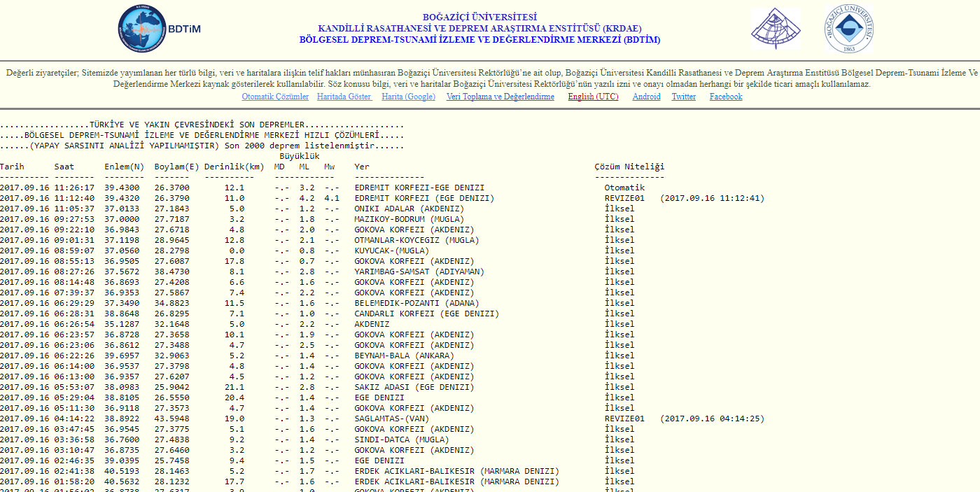Viewport: 980px width, 492px height.
Task: Click CANDARLI KORFEZI (EGE DENIZI) row
Action: (317, 314)
